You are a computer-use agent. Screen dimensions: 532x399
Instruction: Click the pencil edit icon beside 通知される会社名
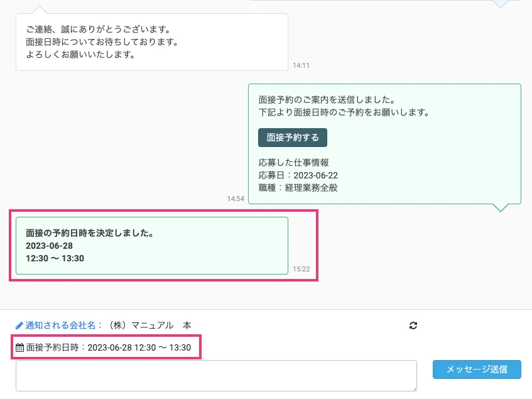pyautogui.click(x=19, y=325)
